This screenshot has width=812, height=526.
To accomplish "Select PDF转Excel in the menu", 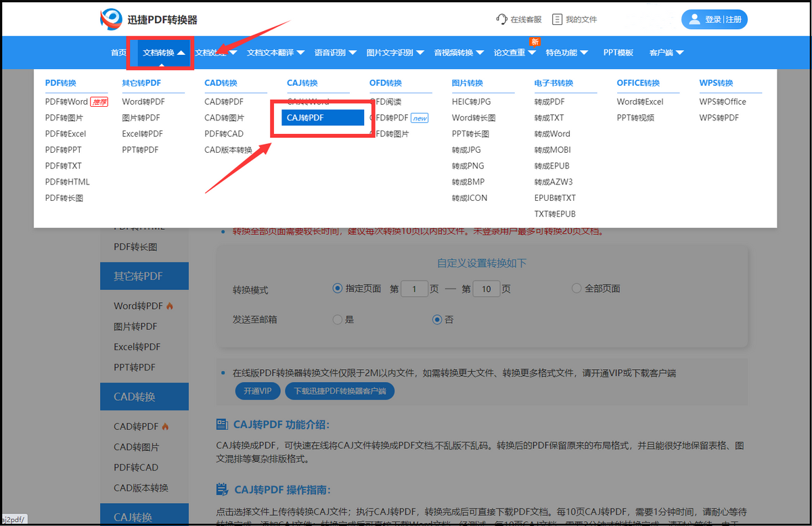I will pyautogui.click(x=66, y=134).
